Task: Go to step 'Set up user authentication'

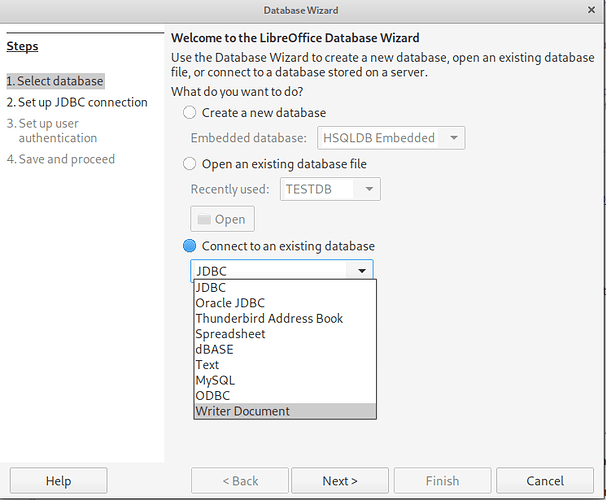Action: pos(52,131)
